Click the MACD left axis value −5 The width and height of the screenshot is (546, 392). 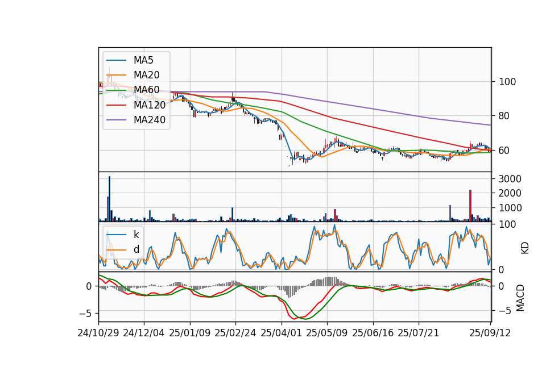(85, 314)
